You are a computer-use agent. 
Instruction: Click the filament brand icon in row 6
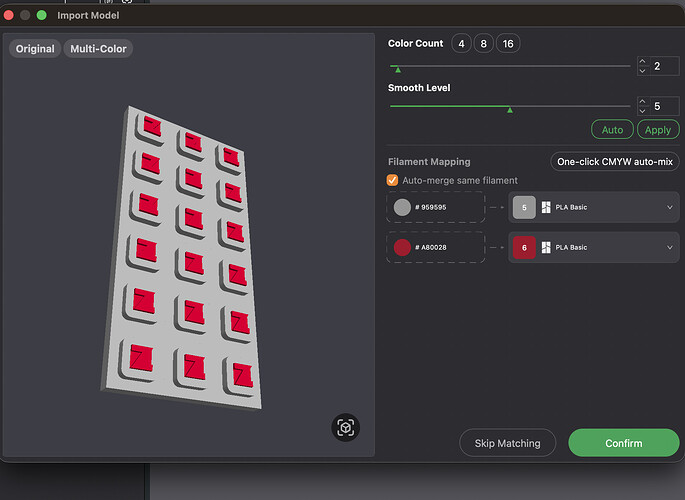click(546, 248)
